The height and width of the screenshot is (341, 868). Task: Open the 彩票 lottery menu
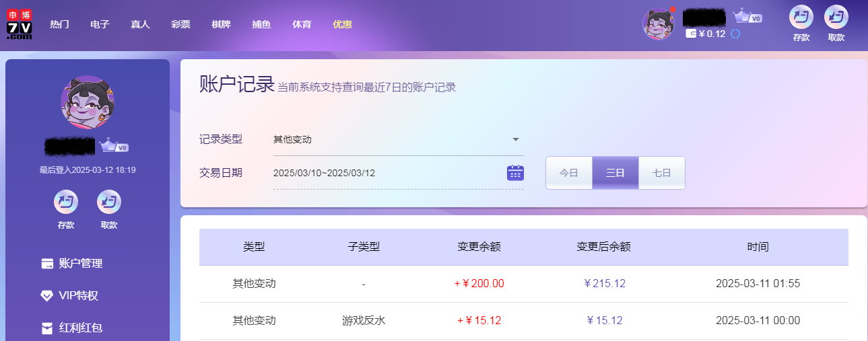[180, 24]
